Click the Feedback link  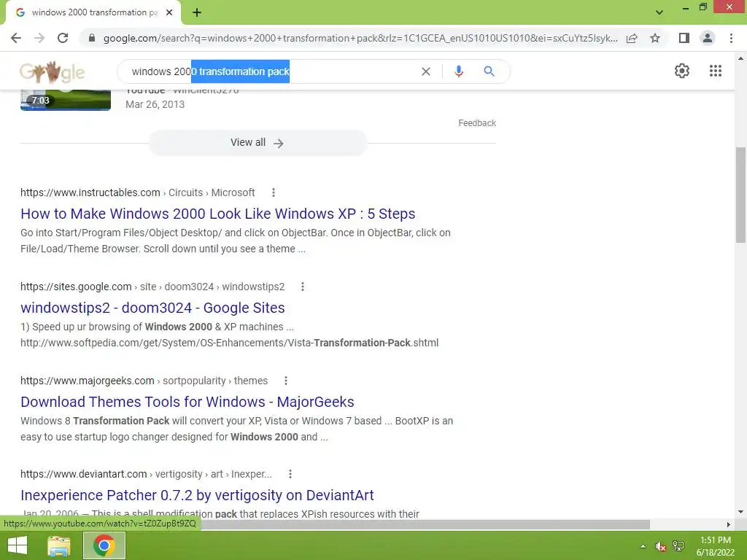(x=477, y=122)
